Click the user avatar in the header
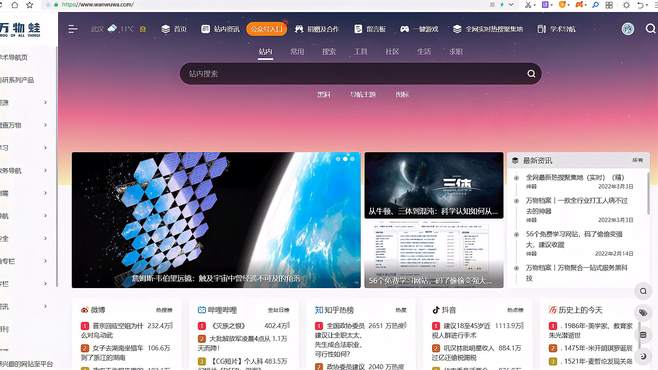The image size is (658, 370). coord(628,29)
